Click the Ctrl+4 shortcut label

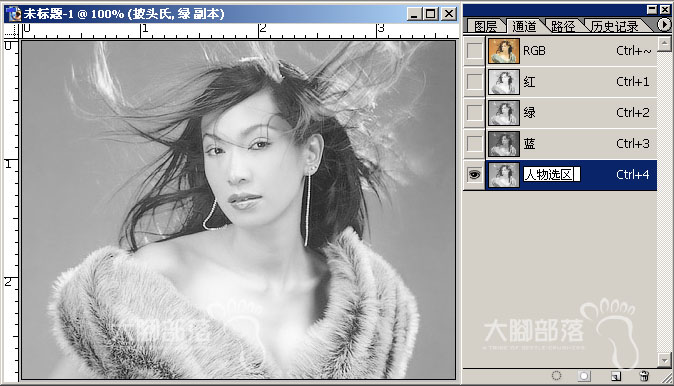(633, 175)
